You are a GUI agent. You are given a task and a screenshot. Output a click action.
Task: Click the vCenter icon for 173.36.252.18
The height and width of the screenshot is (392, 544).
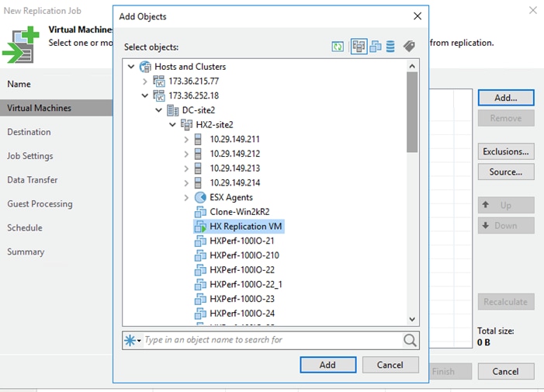click(159, 95)
